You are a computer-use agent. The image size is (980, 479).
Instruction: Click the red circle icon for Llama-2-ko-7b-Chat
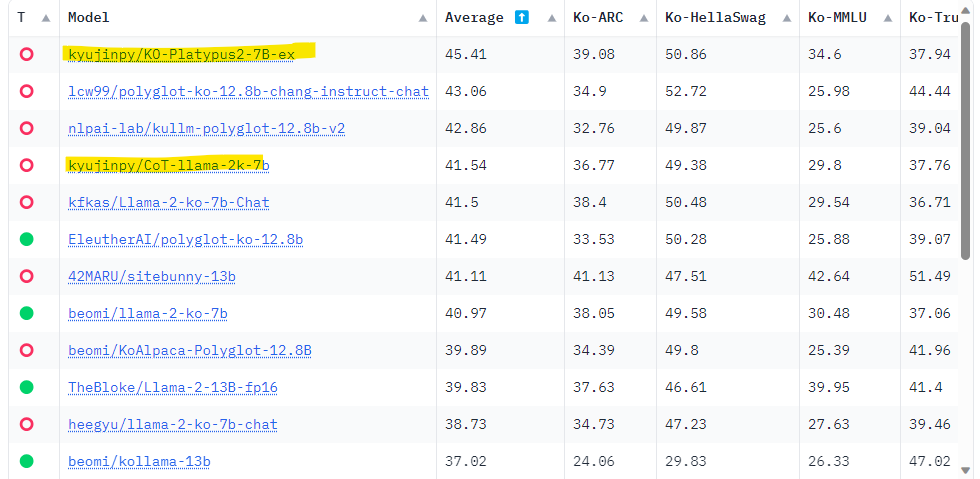(26, 202)
